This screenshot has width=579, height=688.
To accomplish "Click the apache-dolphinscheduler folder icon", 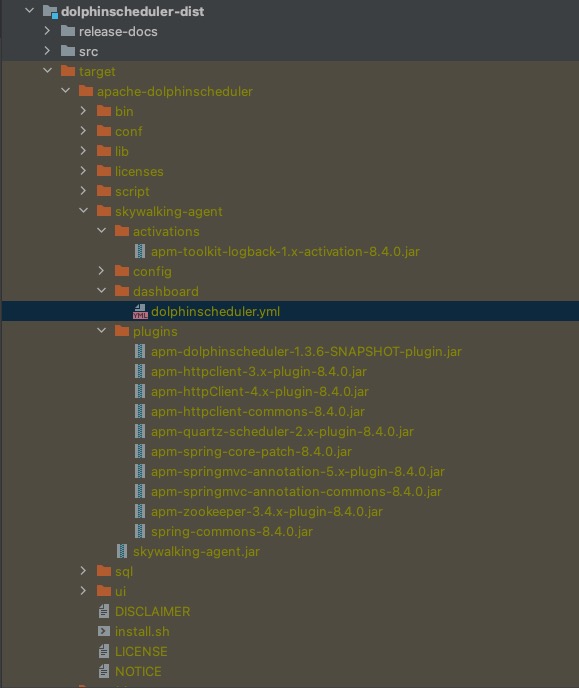I will pos(86,91).
